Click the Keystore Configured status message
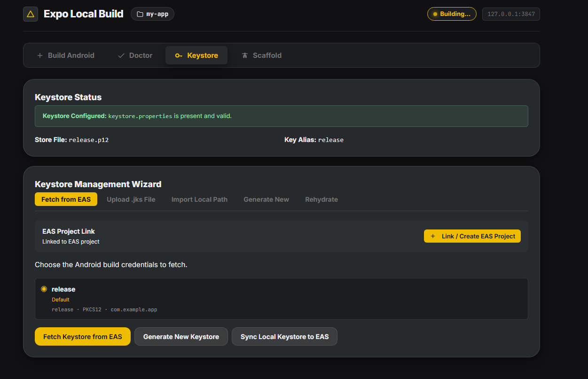Viewport: 588px width, 379px height. [282, 116]
